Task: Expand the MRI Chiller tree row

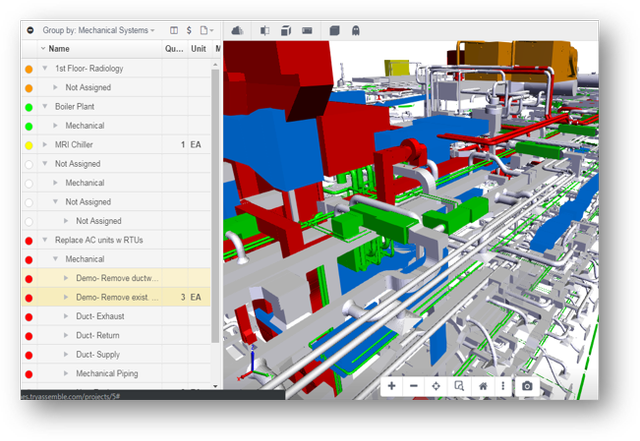Action: point(45,145)
